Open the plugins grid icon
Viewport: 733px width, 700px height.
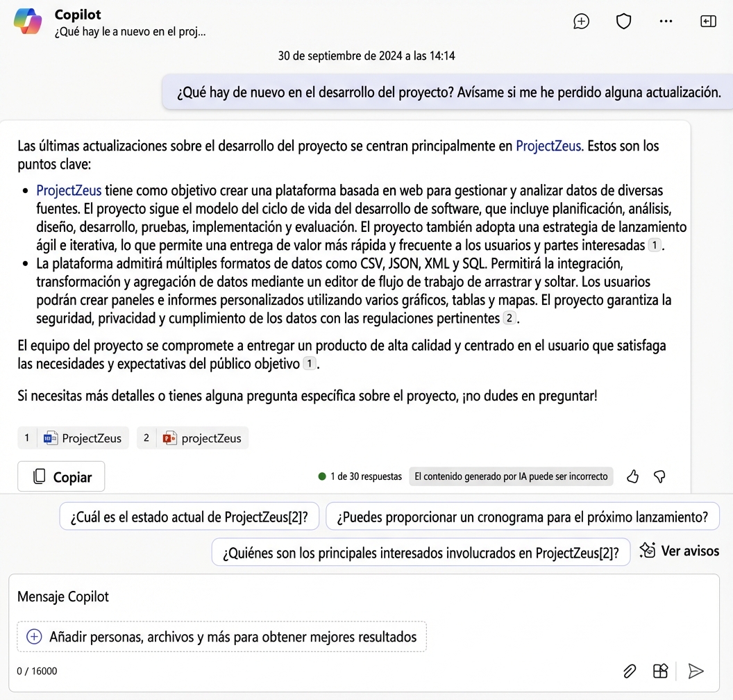(660, 671)
